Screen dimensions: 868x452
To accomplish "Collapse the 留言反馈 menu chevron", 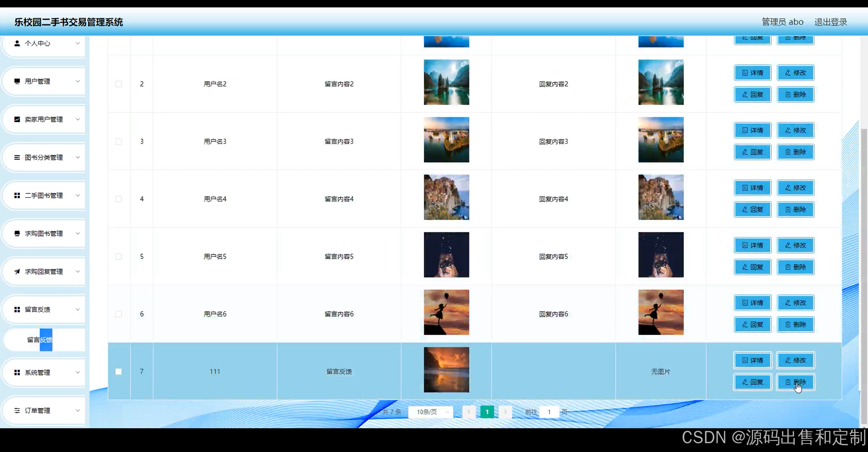I will tap(78, 309).
